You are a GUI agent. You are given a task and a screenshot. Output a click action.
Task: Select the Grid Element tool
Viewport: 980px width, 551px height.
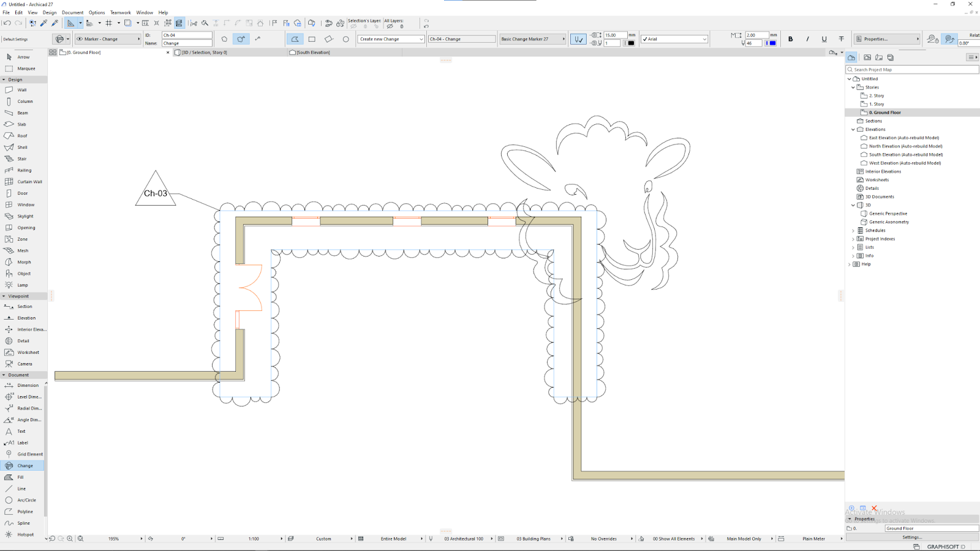click(x=22, y=454)
